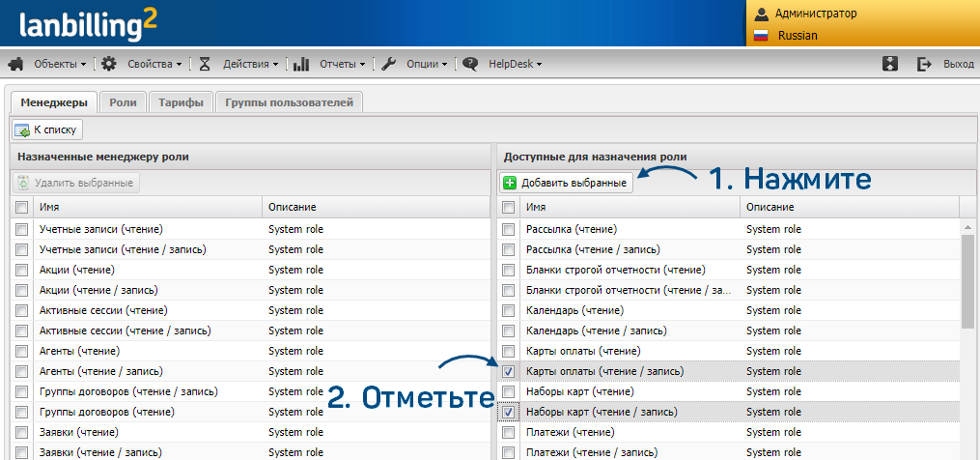Uncheck Наборы карт (чтение / запись) checkbox
This screenshot has height=460, width=980.
click(x=509, y=413)
